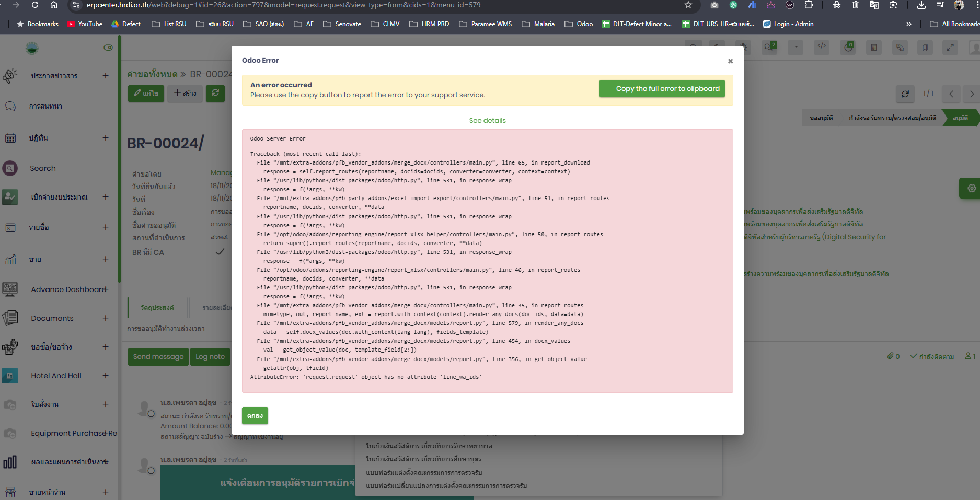Switch to the วัตถุประสงค์ tab

click(157, 308)
